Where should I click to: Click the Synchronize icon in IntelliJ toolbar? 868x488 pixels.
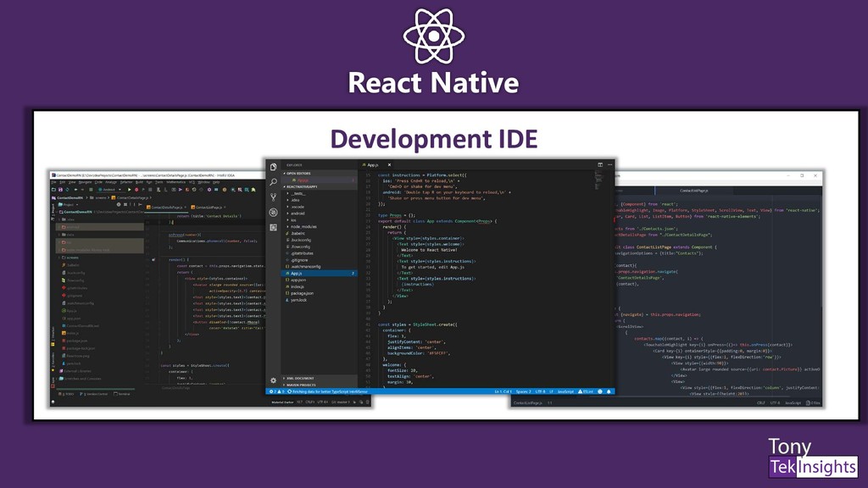(68, 190)
